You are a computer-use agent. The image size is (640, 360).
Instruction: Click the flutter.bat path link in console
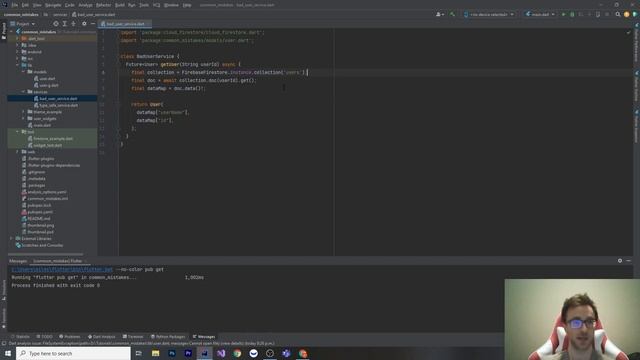62,269
